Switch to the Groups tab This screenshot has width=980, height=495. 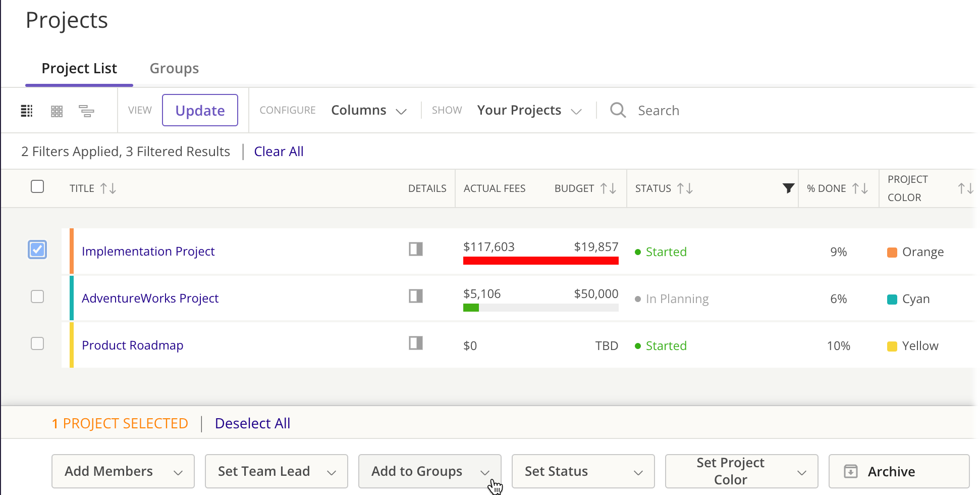174,68
